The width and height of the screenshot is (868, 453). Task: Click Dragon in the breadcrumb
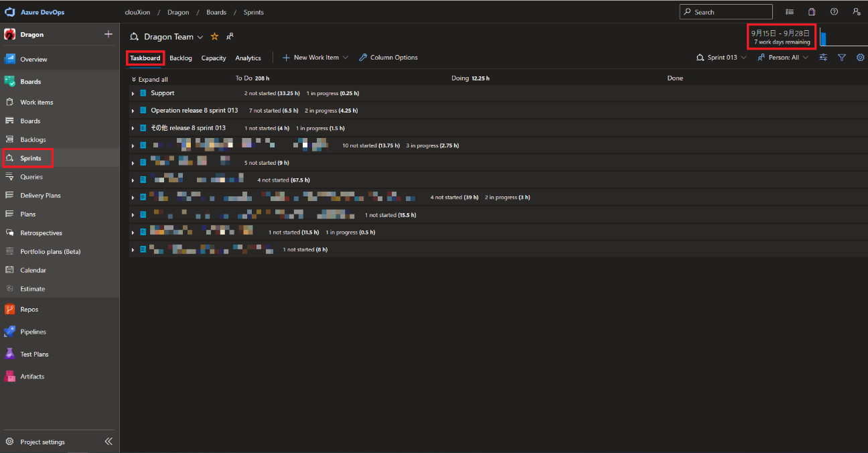[x=178, y=12]
